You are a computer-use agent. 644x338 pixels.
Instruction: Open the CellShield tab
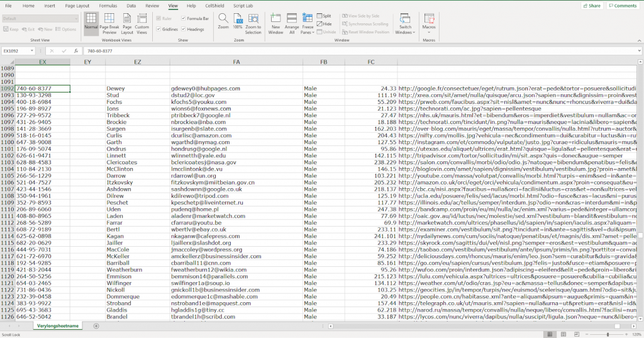(x=214, y=6)
